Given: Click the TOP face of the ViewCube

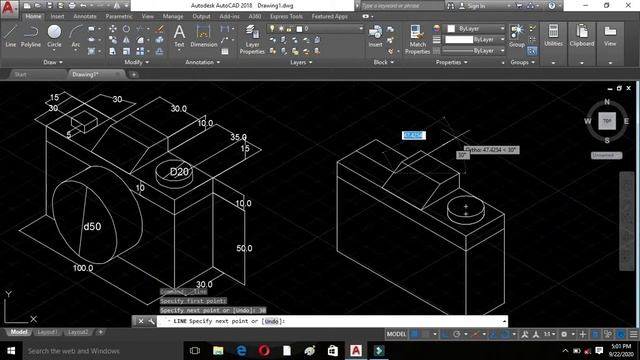Looking at the screenshot, I should point(607,121).
